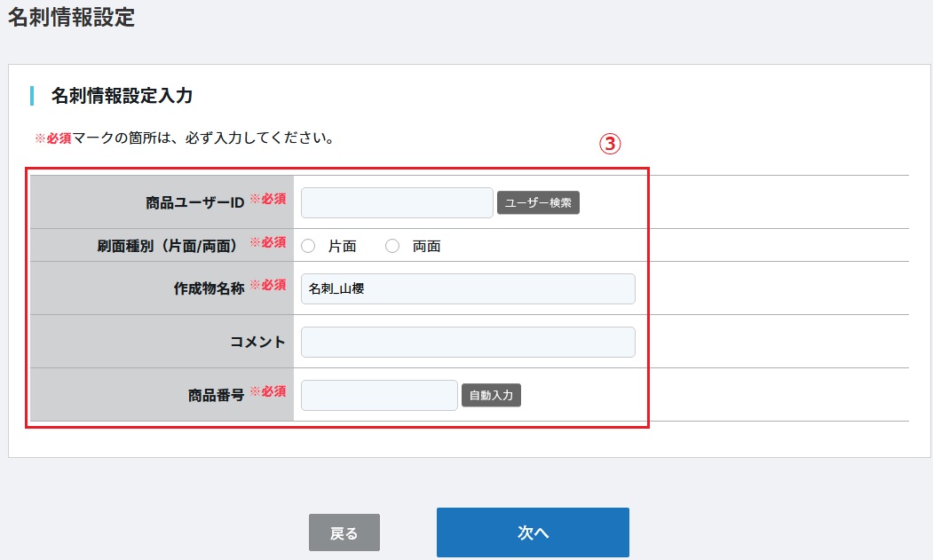Click the 両面 option text label
Image resolution: width=933 pixels, height=560 pixels.
(x=426, y=247)
